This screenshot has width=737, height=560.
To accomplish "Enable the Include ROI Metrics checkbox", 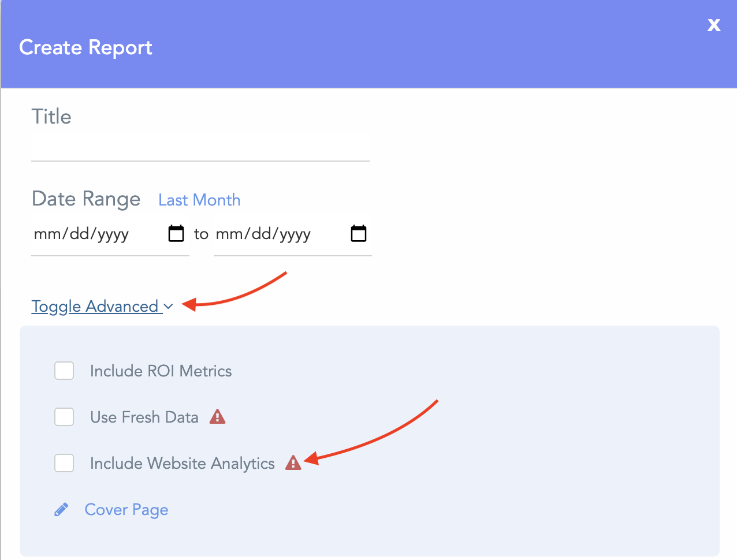I will [x=64, y=371].
